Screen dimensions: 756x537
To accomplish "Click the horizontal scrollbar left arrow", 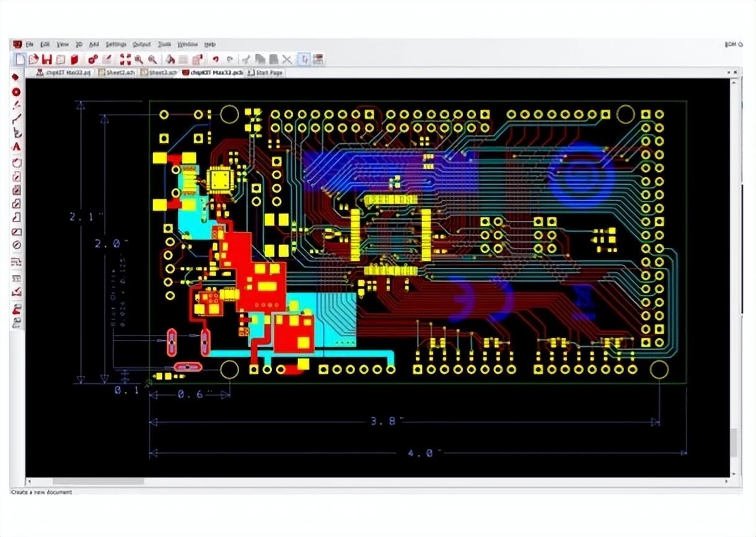I will 29,481.
